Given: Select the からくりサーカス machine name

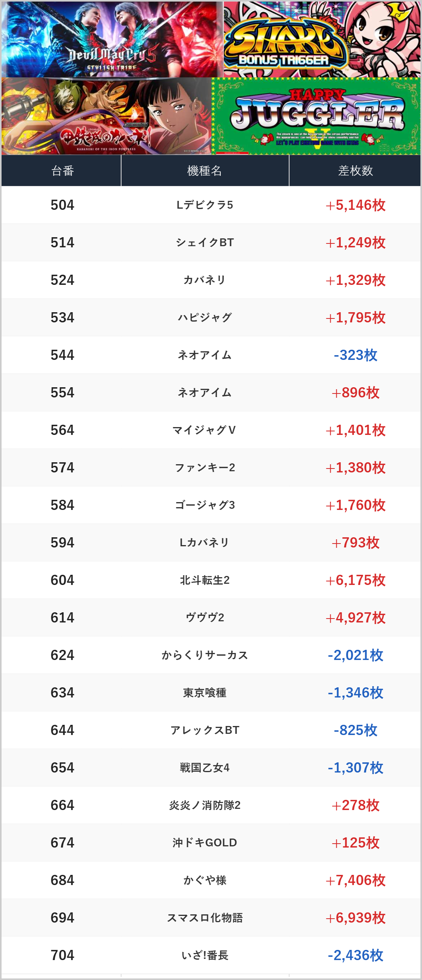Looking at the screenshot, I should pyautogui.click(x=205, y=655).
